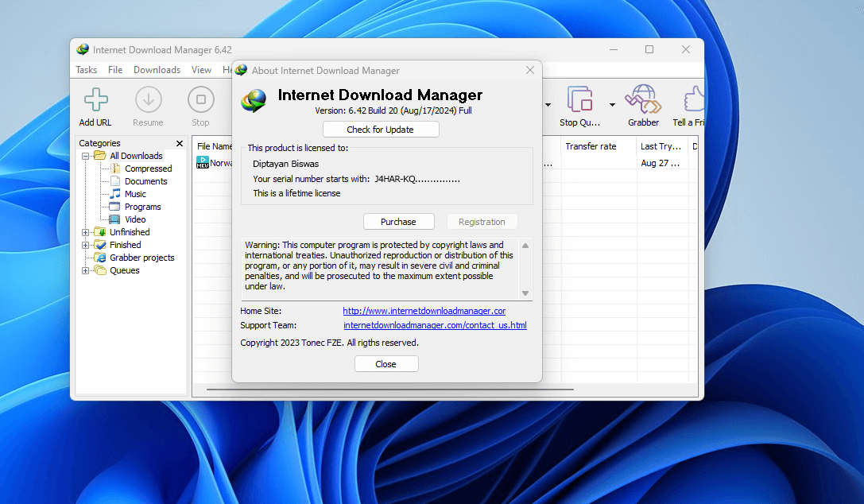This screenshot has width=864, height=504.
Task: Select the Video category icon
Action: click(x=114, y=219)
